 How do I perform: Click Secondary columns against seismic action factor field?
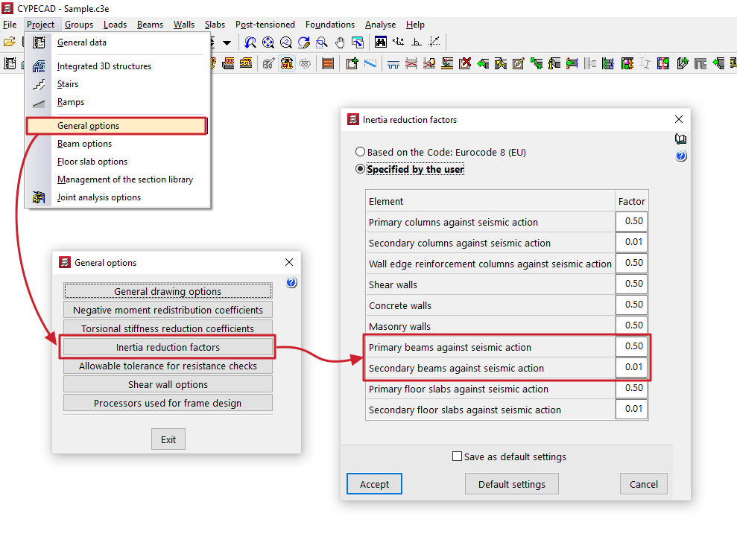click(631, 242)
